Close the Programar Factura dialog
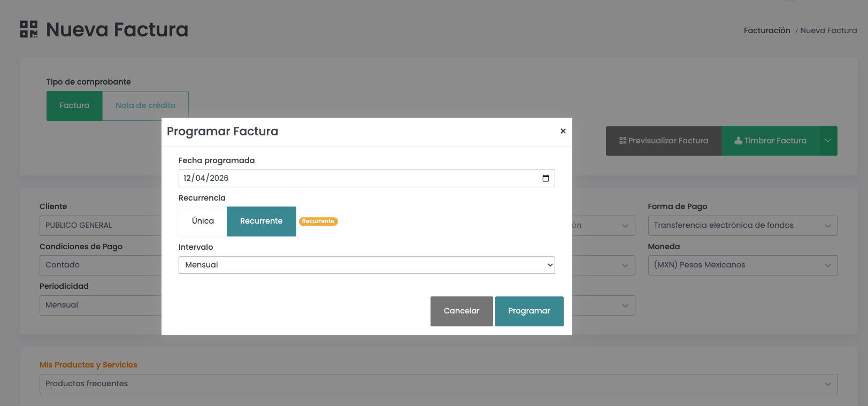Screen dimensions: 868x406 pos(563,131)
